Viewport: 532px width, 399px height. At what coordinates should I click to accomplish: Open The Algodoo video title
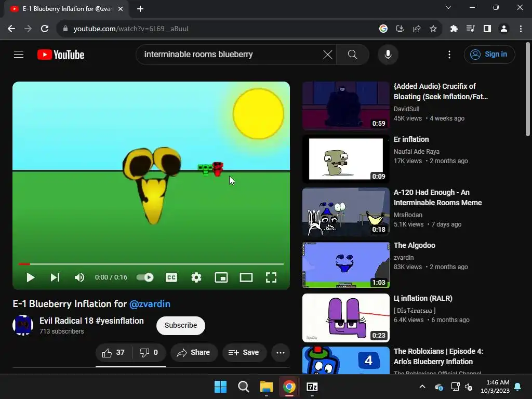(x=414, y=245)
